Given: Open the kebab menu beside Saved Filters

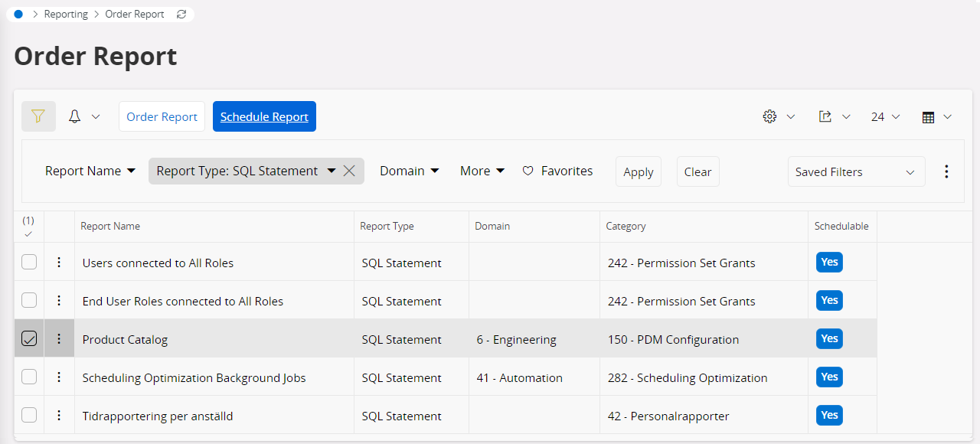Looking at the screenshot, I should click(x=947, y=171).
